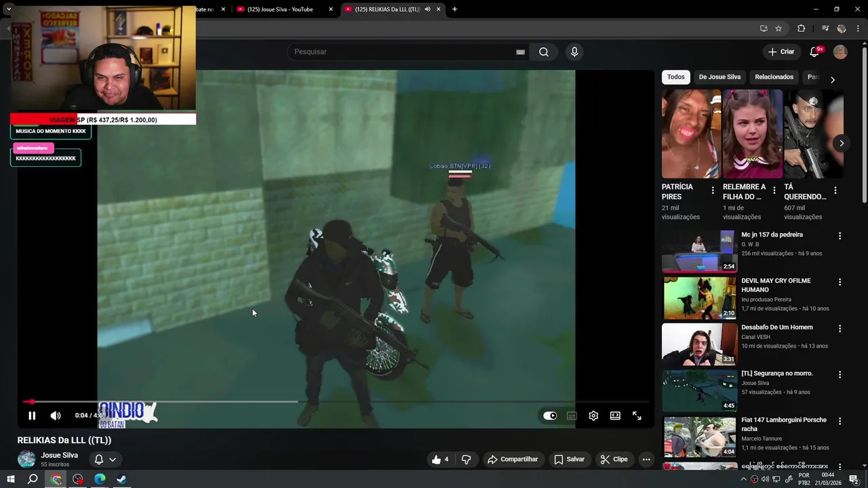Toggle the autoplay switch in player

550,415
